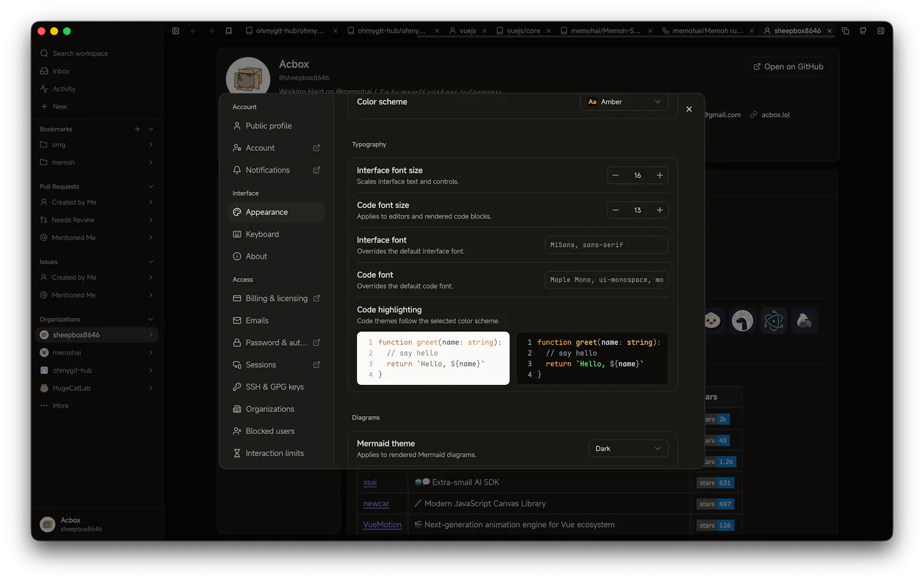Collapse the Issues section

pos(151,262)
